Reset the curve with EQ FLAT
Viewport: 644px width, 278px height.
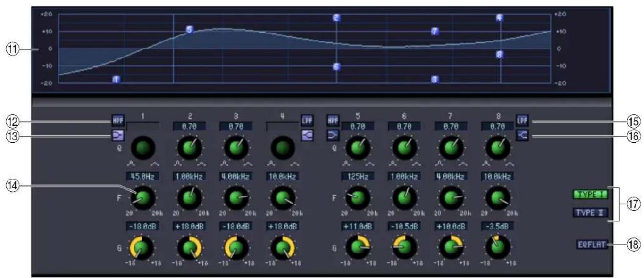592,245
